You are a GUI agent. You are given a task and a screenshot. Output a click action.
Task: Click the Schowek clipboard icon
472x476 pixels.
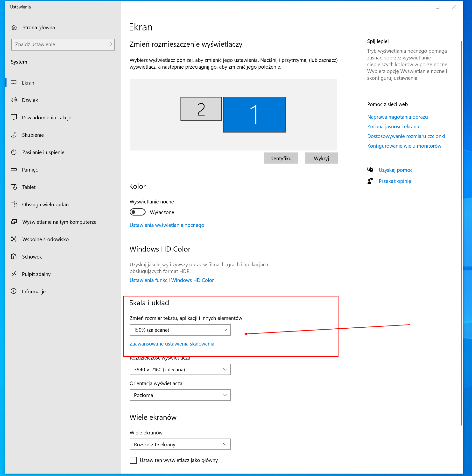(x=14, y=256)
